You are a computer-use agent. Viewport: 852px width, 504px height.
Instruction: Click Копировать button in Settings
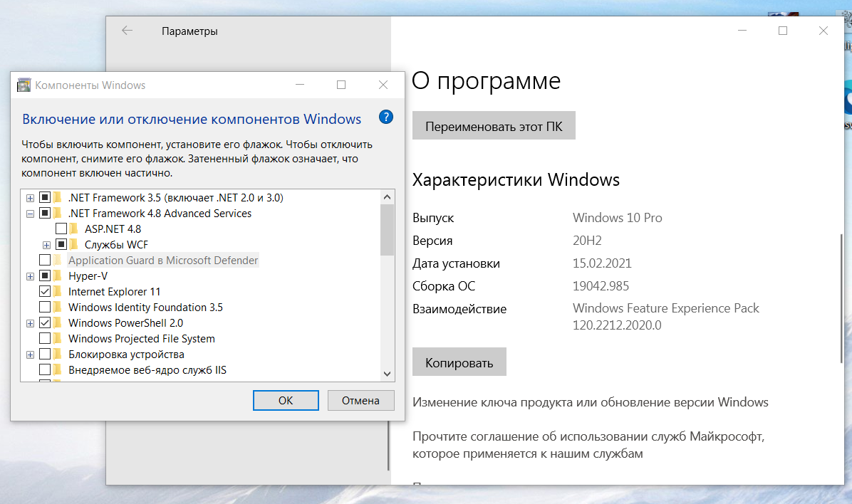(459, 362)
